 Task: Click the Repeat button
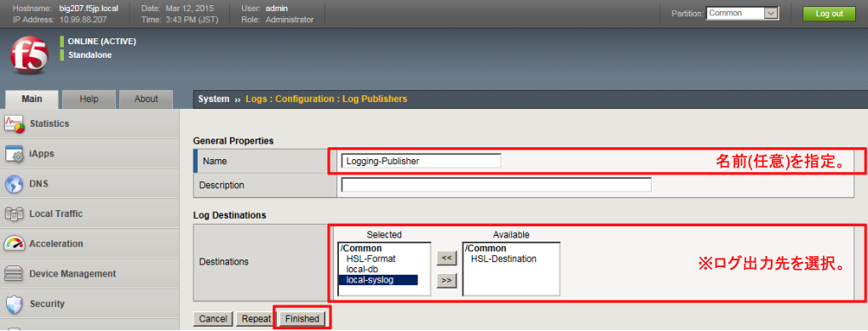[x=256, y=319]
